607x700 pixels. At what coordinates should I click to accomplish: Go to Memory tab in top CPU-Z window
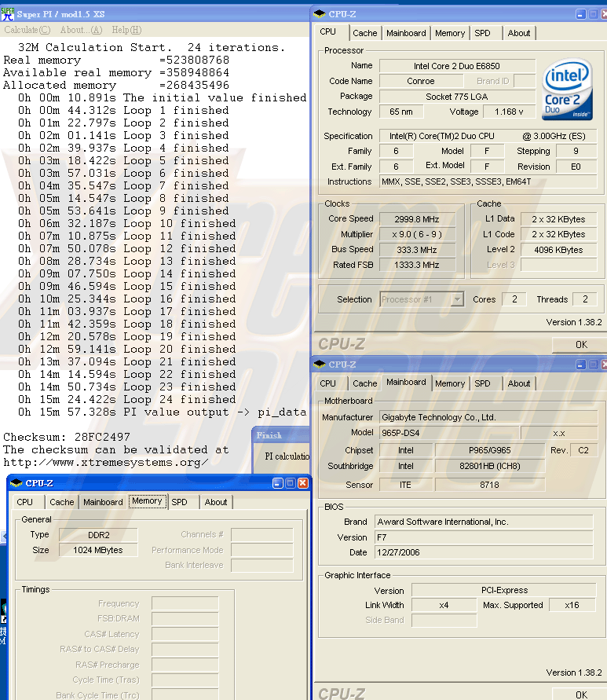[449, 33]
